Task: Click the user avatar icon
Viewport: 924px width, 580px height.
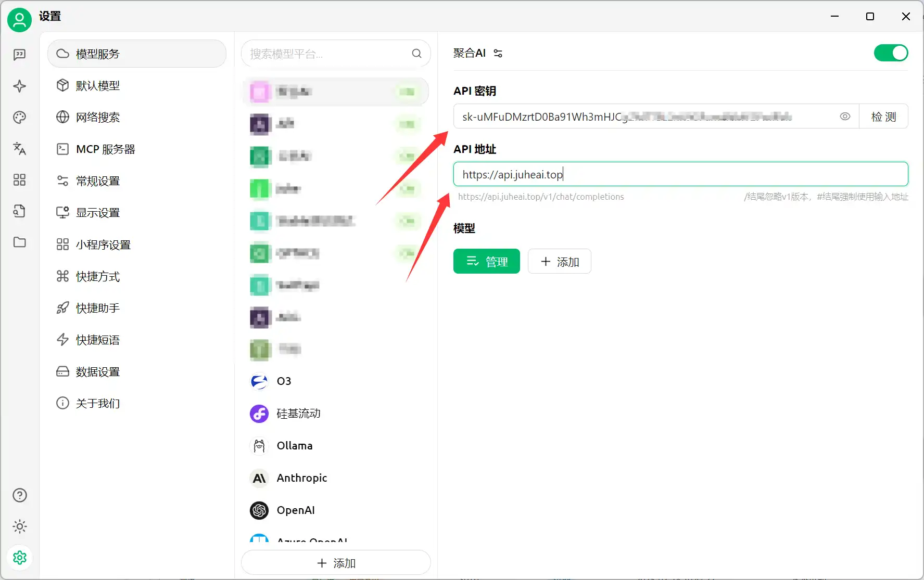Action: [19, 20]
